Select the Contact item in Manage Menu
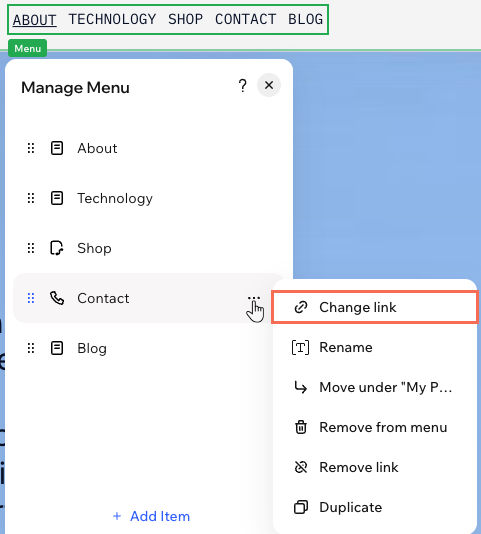Viewport: 481px width, 534px height. pyautogui.click(x=148, y=298)
